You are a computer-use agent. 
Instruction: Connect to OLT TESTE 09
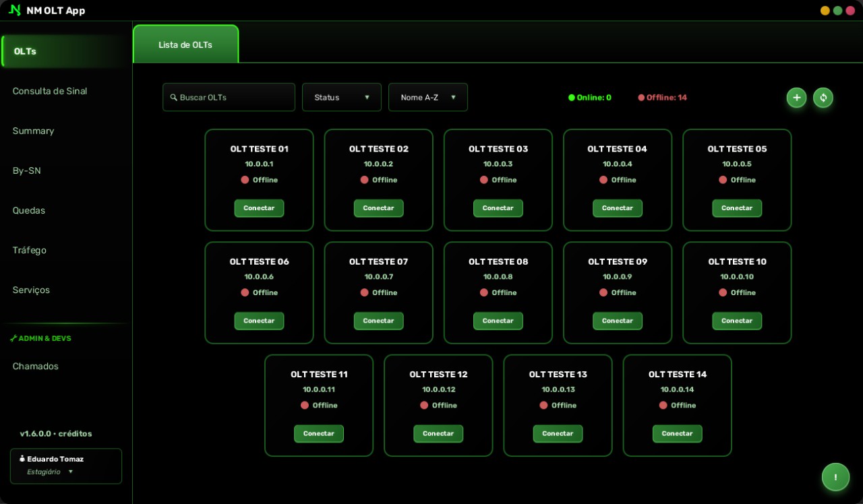pyautogui.click(x=618, y=321)
